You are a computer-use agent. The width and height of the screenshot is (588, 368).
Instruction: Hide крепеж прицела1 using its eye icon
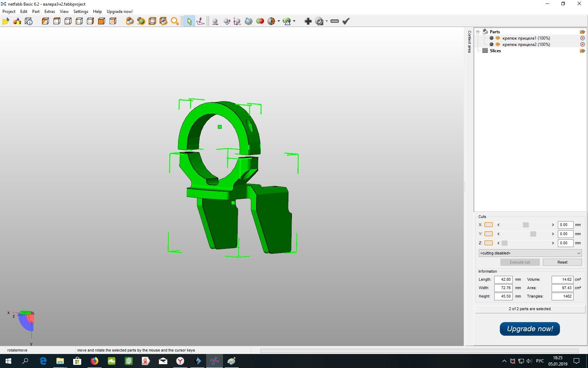coord(498,38)
